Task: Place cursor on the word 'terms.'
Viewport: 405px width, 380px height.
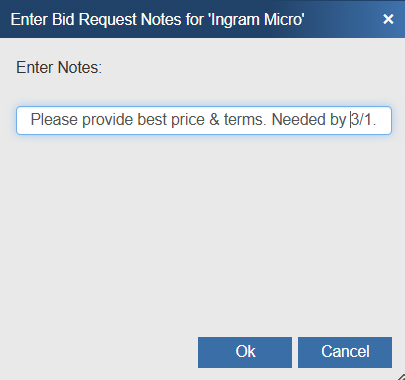Action: point(245,120)
